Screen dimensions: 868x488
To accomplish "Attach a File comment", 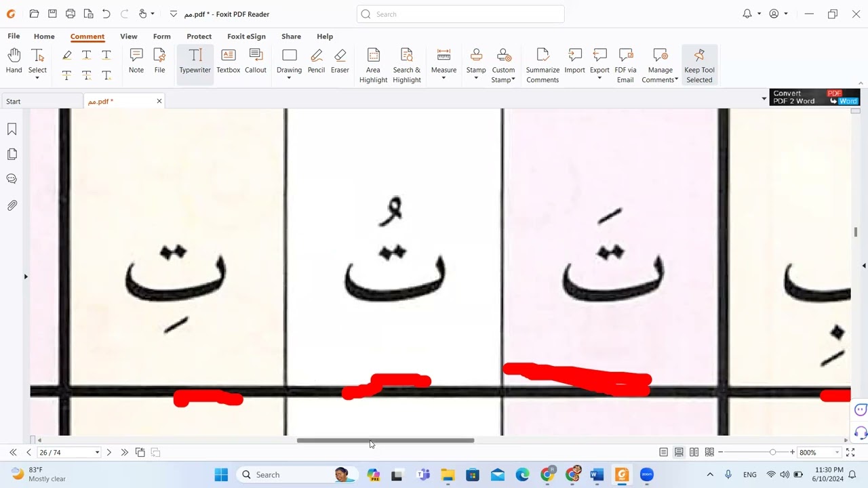I will (159, 61).
